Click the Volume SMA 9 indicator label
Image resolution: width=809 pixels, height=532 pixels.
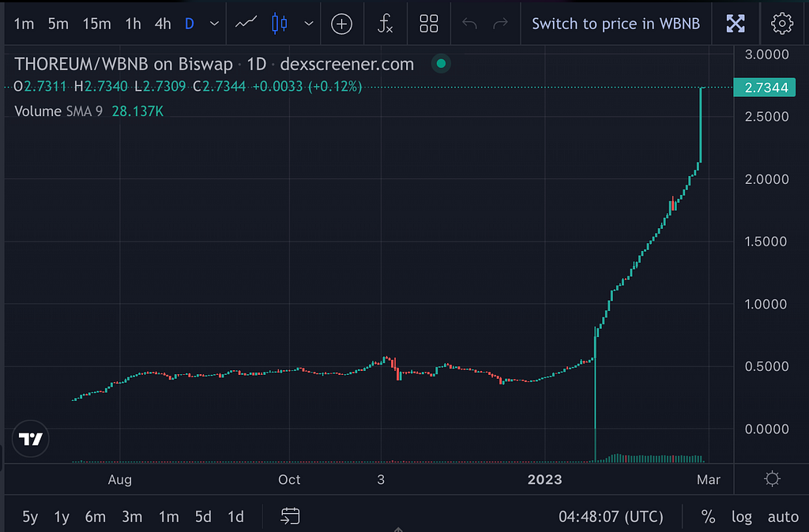(x=58, y=111)
